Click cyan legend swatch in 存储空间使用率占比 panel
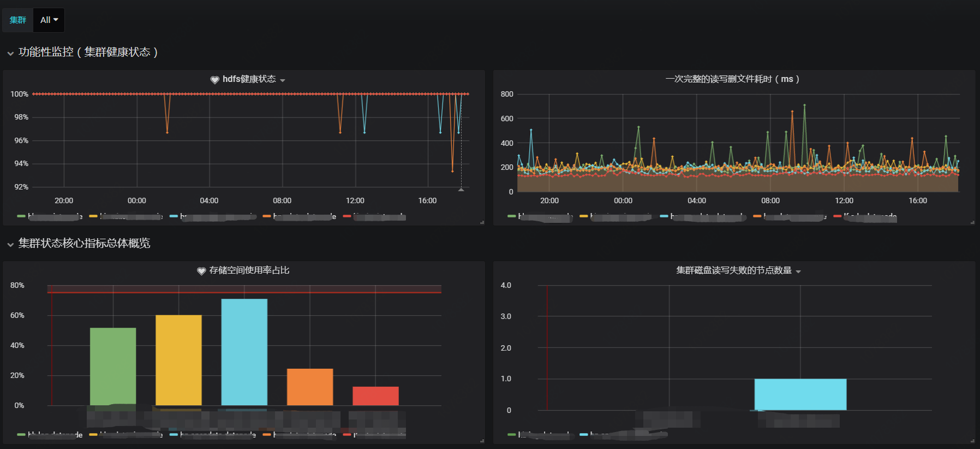The width and height of the screenshot is (980, 449). 174,435
